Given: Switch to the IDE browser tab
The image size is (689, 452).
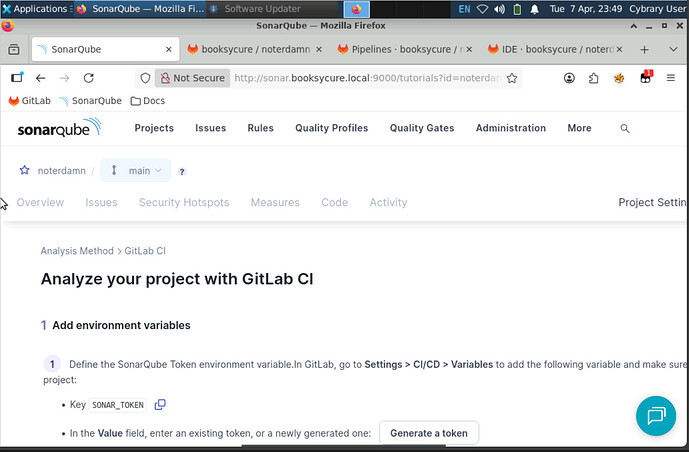Looking at the screenshot, I should point(554,50).
